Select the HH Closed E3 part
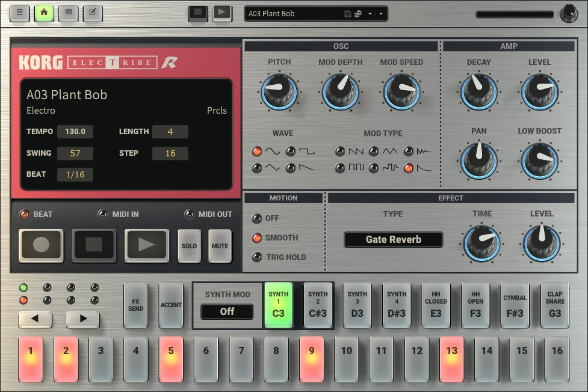 click(x=436, y=305)
